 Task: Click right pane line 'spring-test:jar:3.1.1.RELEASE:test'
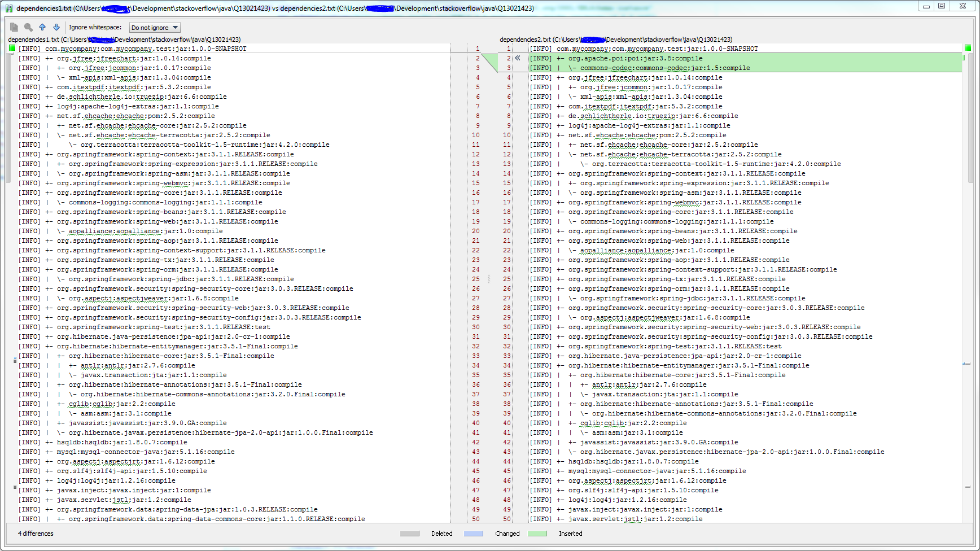tap(714, 346)
